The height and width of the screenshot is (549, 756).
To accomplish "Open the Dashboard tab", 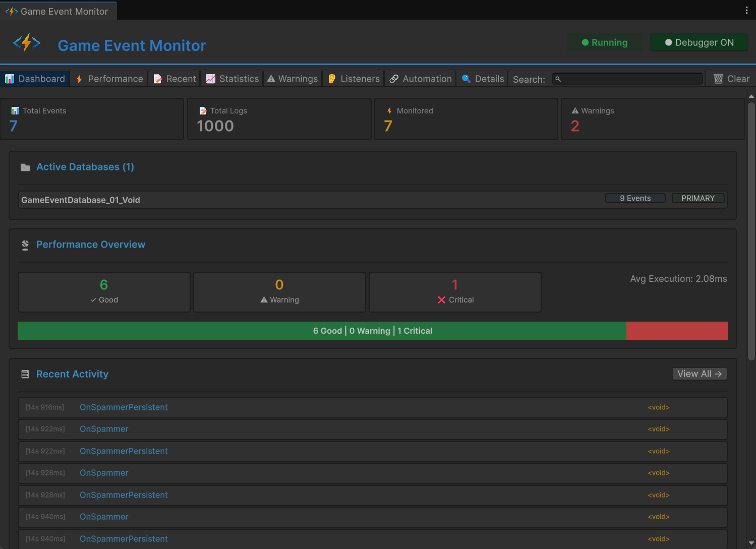I will (x=35, y=79).
